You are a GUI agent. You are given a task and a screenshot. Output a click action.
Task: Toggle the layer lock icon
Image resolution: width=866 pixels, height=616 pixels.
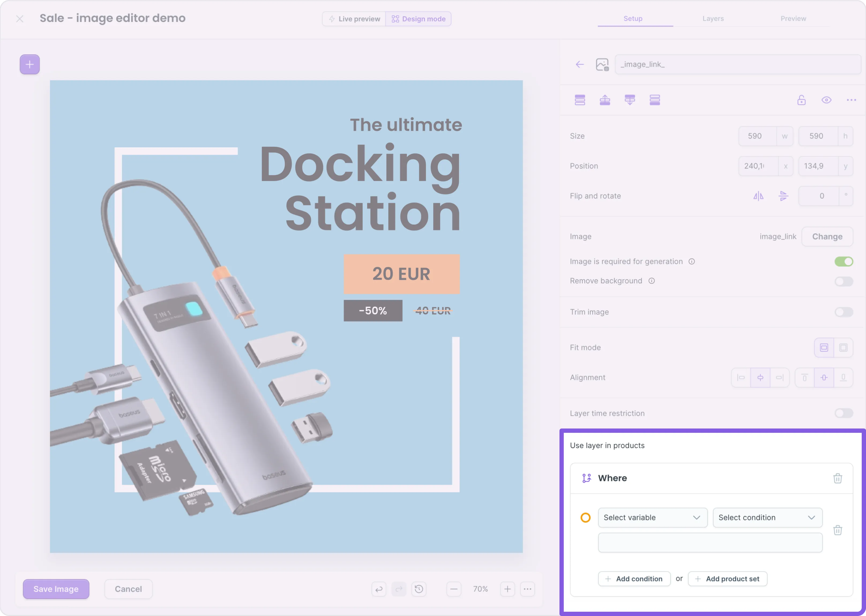coord(801,100)
